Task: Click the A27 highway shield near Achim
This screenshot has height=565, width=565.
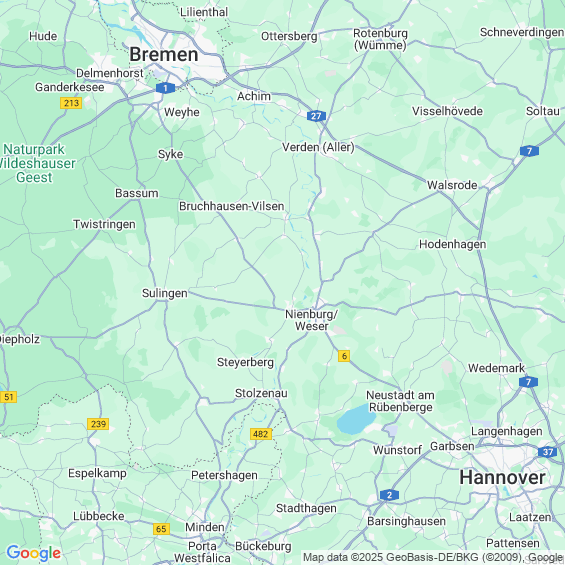Action: (316, 116)
